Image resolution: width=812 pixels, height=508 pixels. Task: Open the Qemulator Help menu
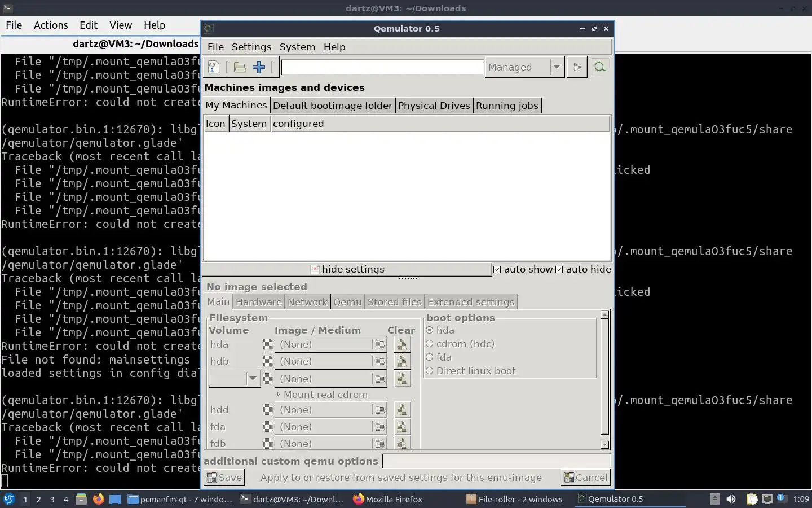point(334,47)
